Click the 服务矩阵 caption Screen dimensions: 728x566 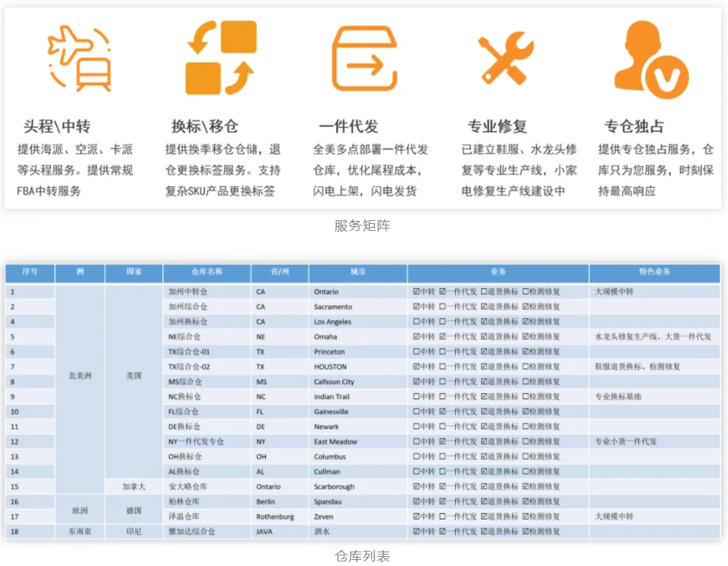362,226
